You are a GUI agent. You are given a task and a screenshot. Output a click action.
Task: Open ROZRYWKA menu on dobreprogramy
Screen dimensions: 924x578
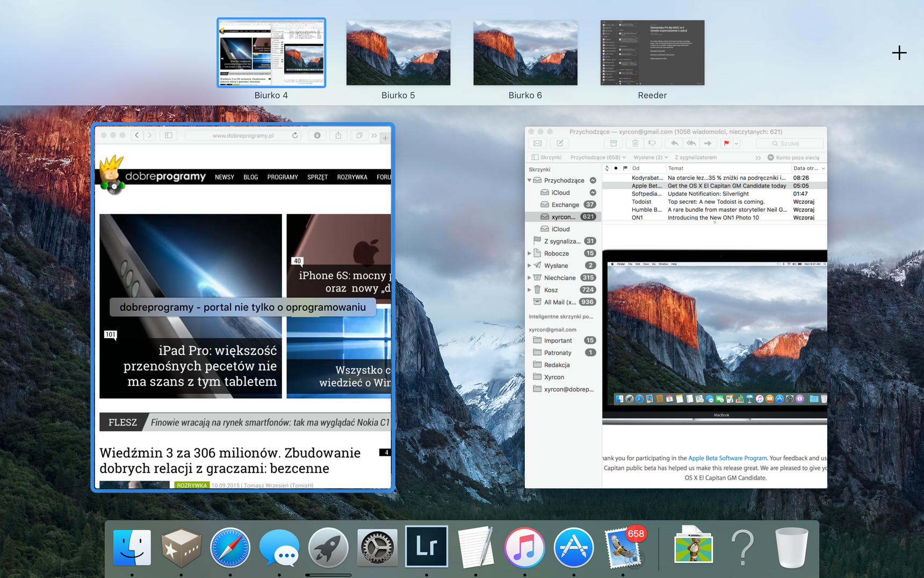point(352,177)
